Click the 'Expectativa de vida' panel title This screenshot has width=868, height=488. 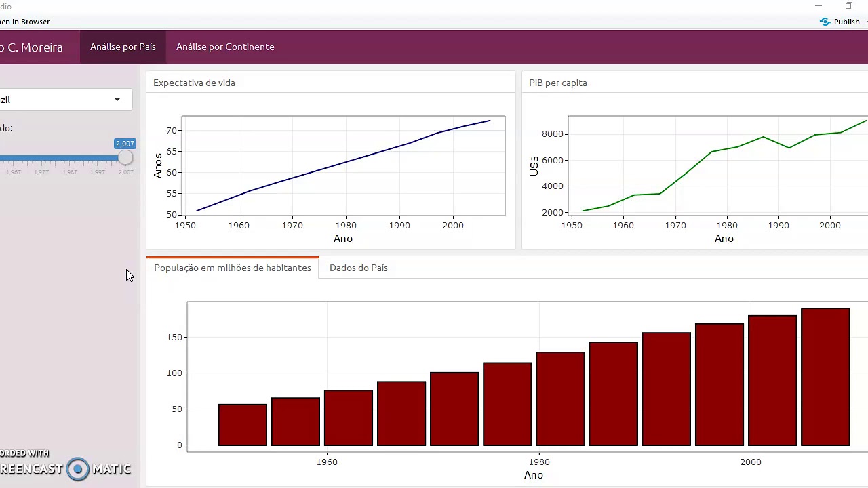(x=194, y=83)
